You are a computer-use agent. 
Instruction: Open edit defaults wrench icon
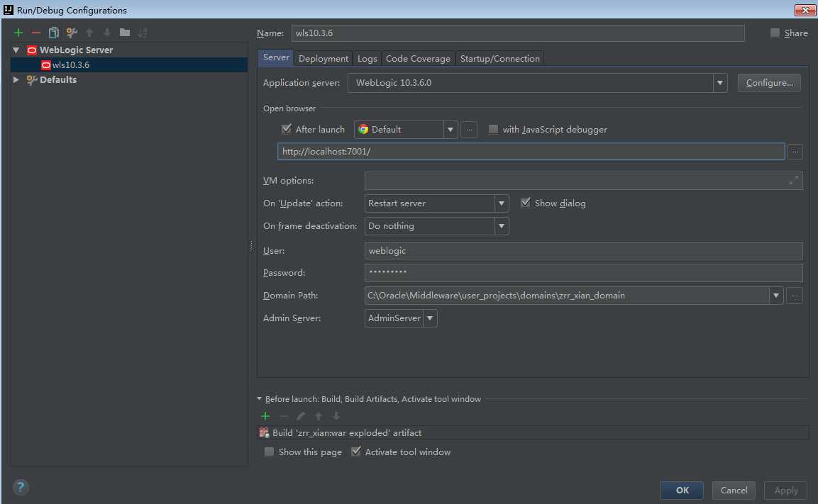click(x=72, y=33)
